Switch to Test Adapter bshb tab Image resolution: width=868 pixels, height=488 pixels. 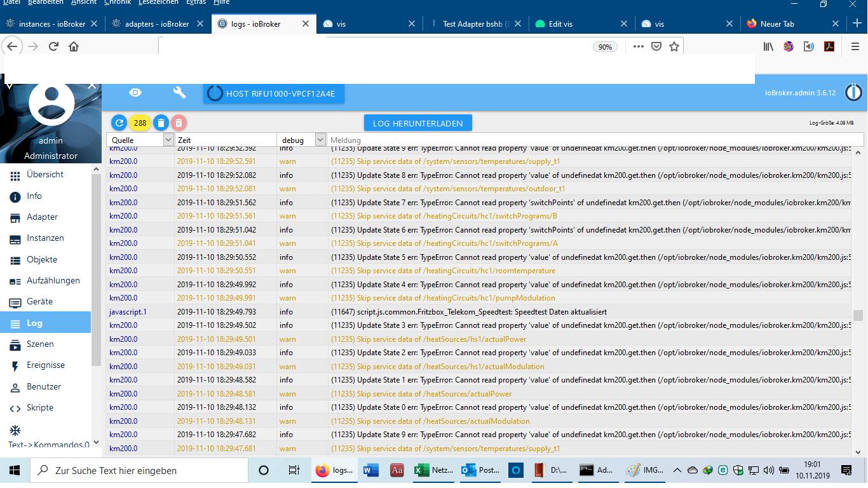coord(477,24)
